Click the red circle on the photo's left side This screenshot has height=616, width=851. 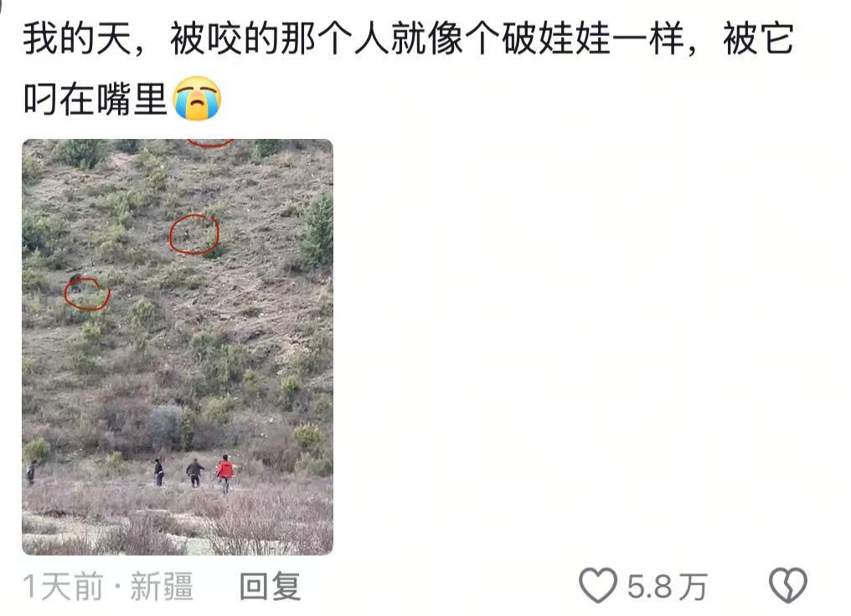[87, 294]
